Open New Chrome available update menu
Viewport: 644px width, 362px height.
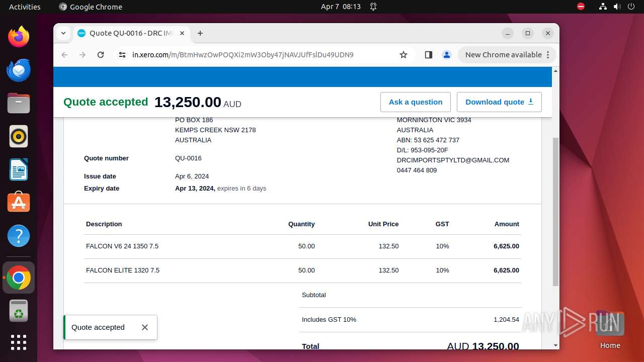point(507,55)
